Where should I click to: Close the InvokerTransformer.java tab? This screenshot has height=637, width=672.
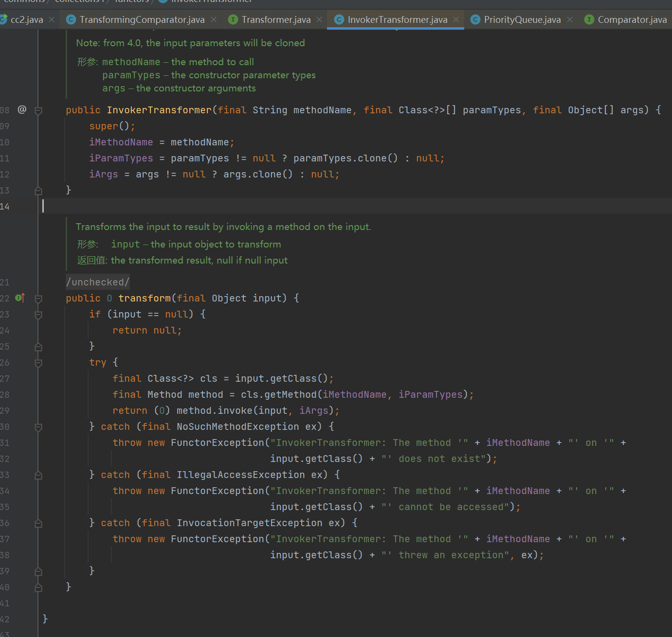(x=456, y=19)
